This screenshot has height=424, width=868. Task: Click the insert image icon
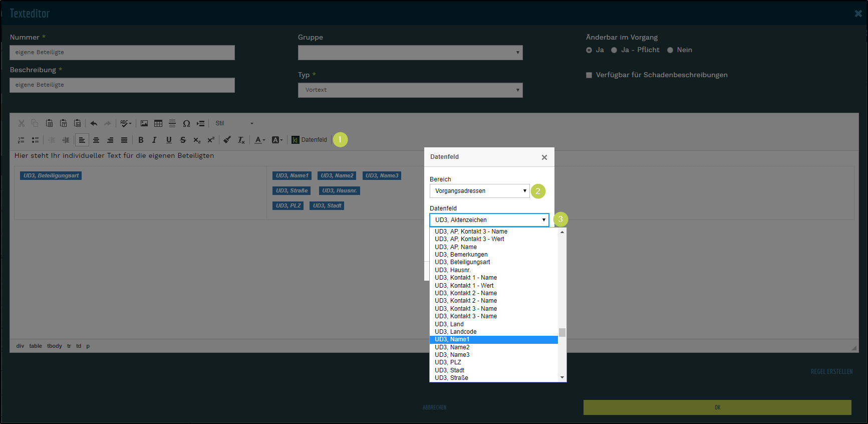(x=144, y=123)
